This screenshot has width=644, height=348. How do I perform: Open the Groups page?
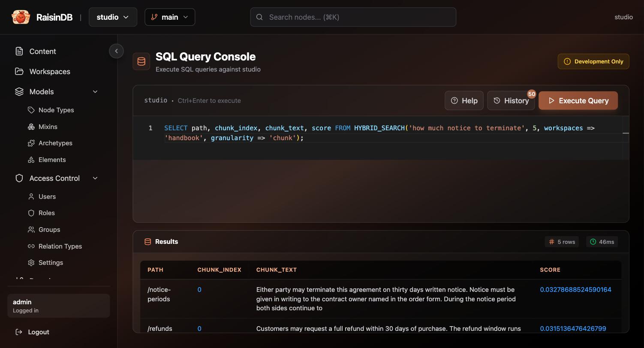click(49, 230)
